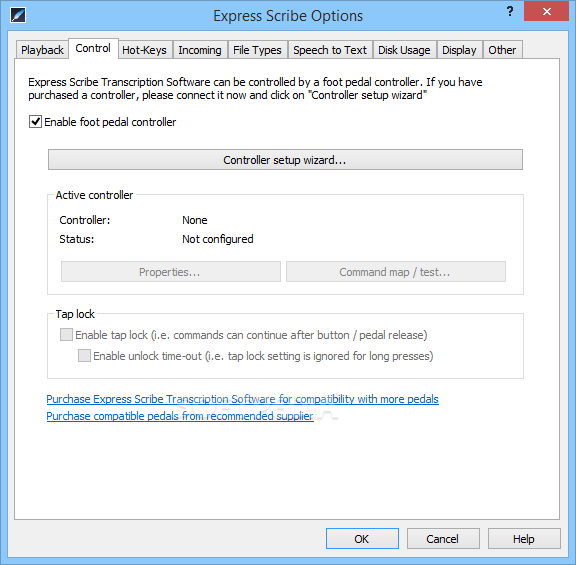The height and width of the screenshot is (565, 576).
Task: Launch the Controller setup wizard
Action: tap(285, 160)
